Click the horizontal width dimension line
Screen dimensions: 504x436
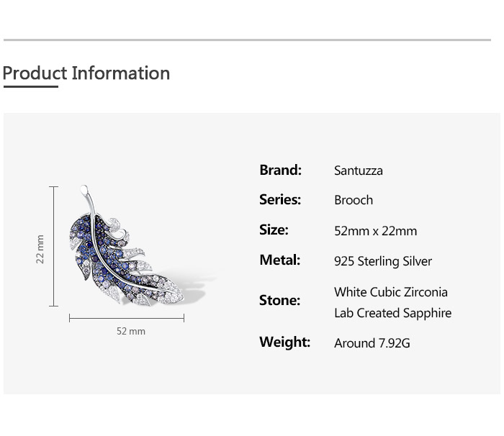pos(127,317)
